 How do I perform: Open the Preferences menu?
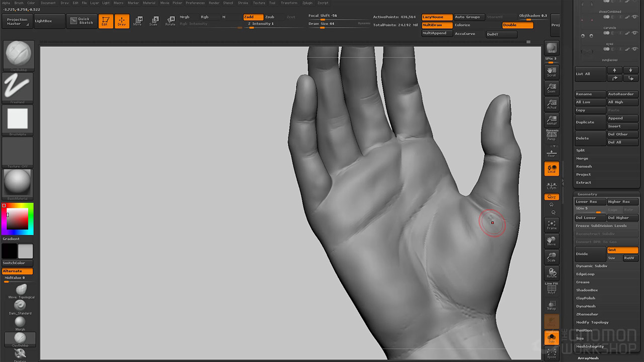(195, 3)
